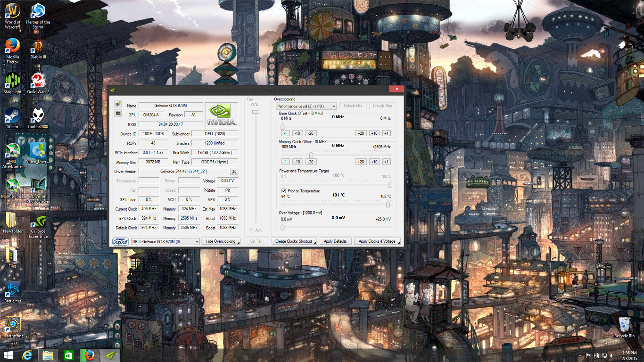Image resolution: width=644 pixels, height=362 pixels.
Task: Click the Driver Version field
Action: click(183, 172)
